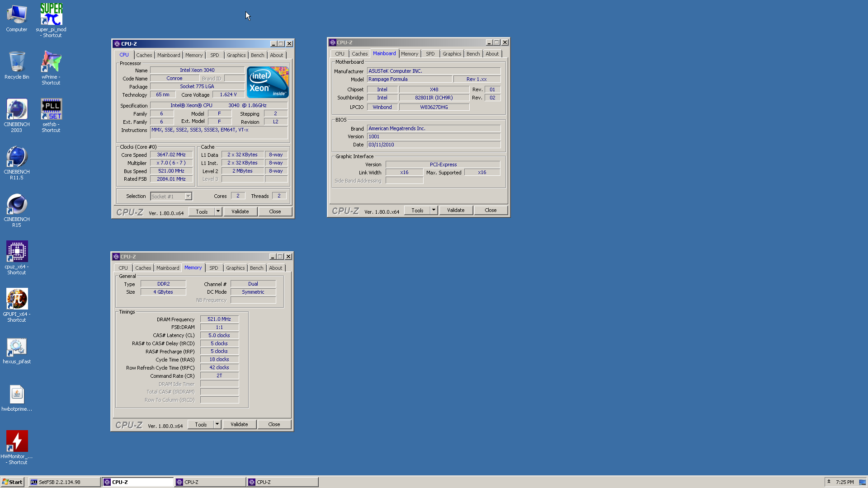Click the Intel Xeon inside logo

click(268, 82)
